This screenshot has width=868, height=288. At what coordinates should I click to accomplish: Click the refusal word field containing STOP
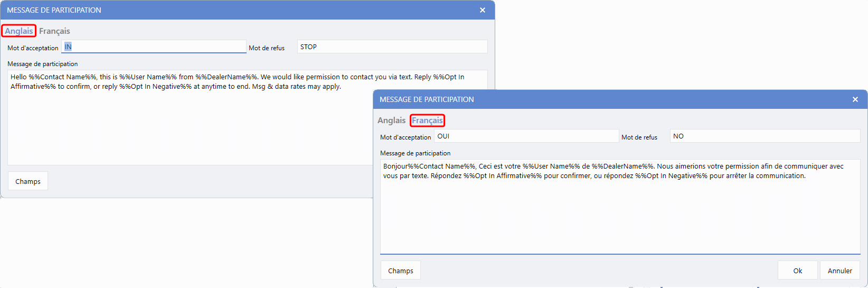pyautogui.click(x=392, y=47)
